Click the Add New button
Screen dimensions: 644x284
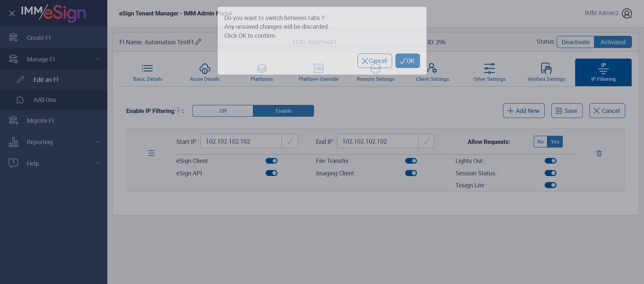click(x=524, y=111)
